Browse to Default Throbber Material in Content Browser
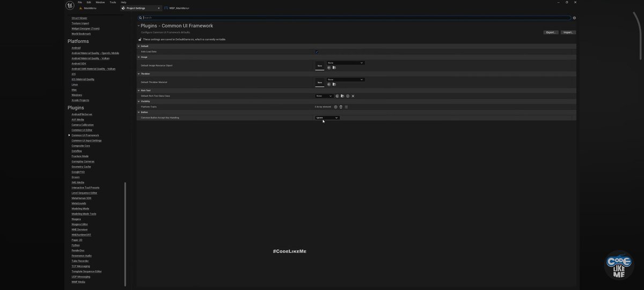This screenshot has width=644, height=290. [334, 84]
